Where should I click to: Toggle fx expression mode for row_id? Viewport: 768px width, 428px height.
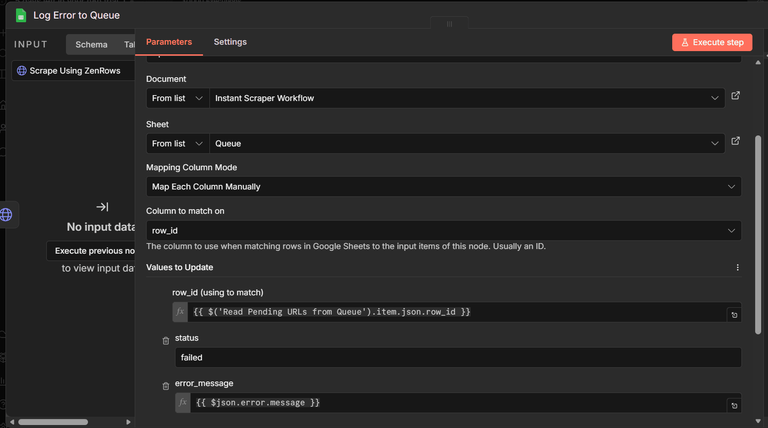(180, 312)
